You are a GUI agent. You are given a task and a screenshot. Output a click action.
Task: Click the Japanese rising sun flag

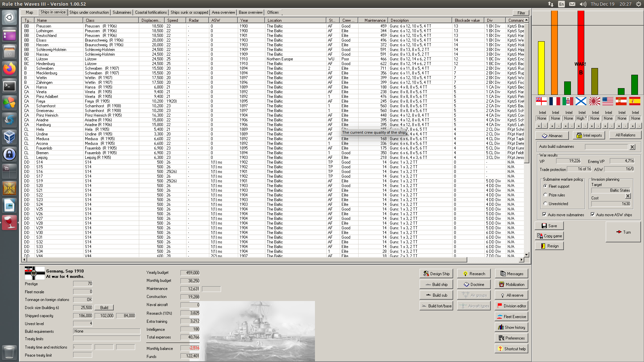coord(594,101)
